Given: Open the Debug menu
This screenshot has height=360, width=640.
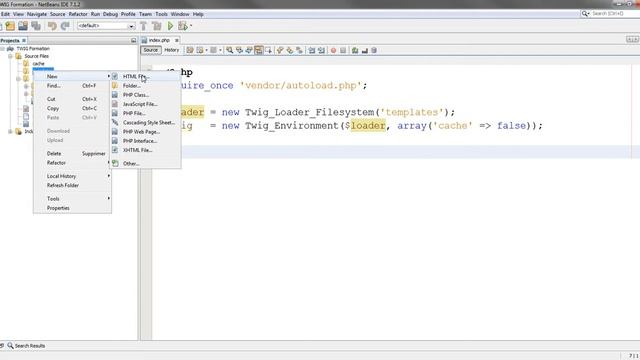Looking at the screenshot, I should point(110,14).
